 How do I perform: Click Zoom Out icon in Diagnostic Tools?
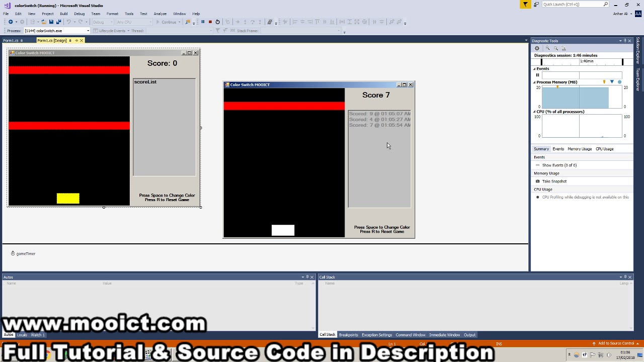coord(556,48)
